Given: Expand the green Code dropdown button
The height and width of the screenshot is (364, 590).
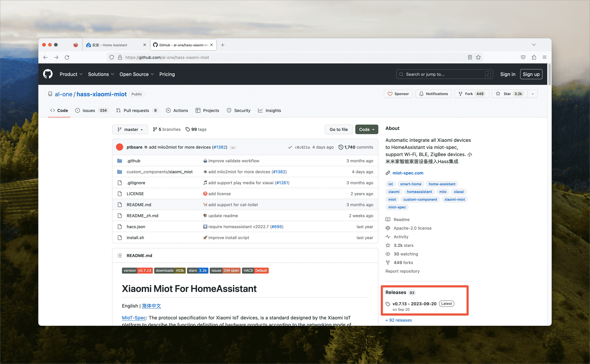Looking at the screenshot, I should 366,130.
